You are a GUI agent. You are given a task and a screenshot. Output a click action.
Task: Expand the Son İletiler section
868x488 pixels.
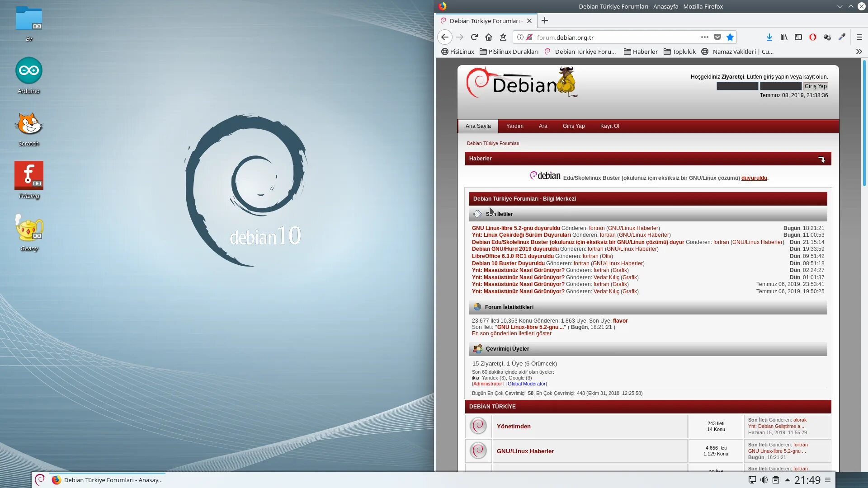(500, 213)
